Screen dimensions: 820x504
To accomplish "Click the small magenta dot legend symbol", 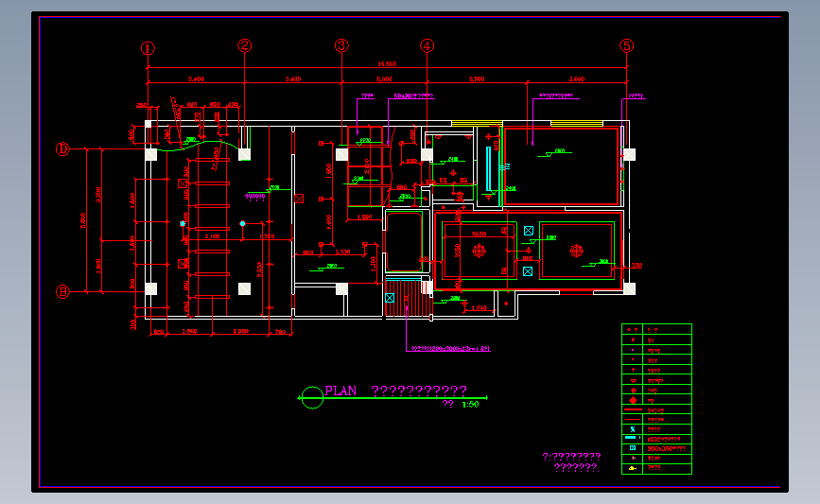I will pos(633,350).
